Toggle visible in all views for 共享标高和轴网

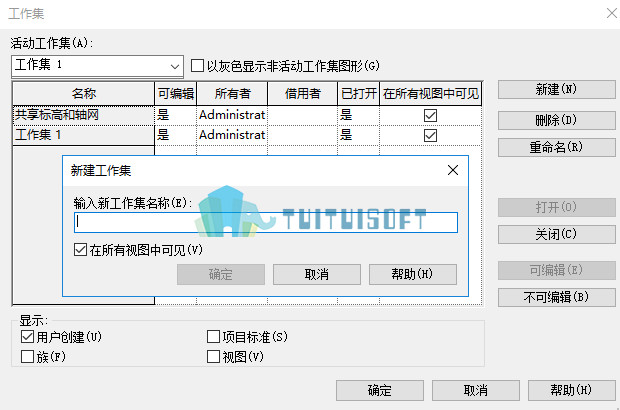point(430,115)
